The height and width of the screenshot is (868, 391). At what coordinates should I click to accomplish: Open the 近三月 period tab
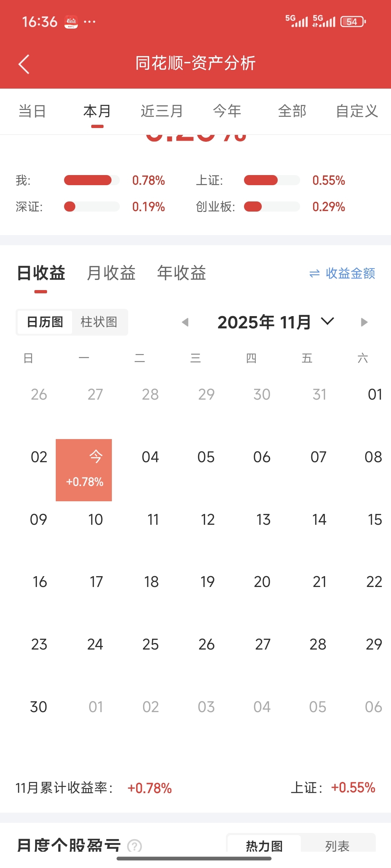[162, 111]
